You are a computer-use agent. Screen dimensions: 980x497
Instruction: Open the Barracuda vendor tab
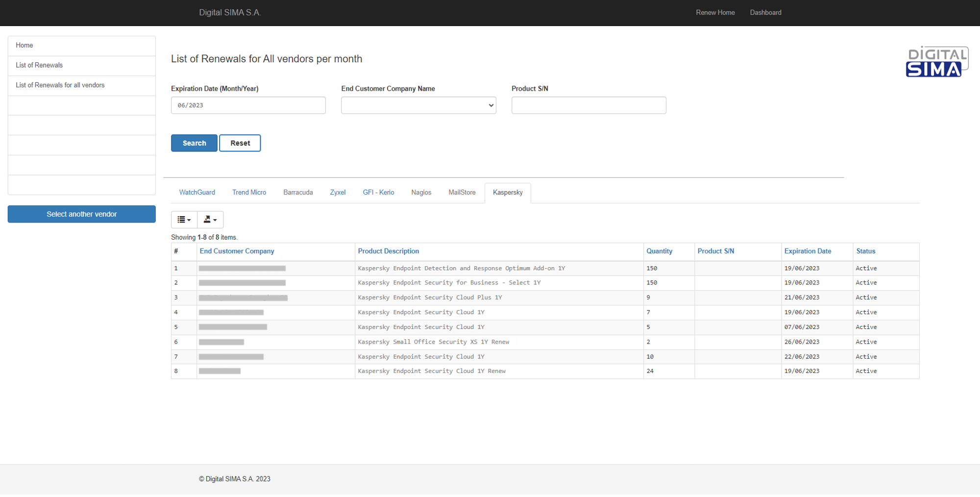tap(298, 193)
